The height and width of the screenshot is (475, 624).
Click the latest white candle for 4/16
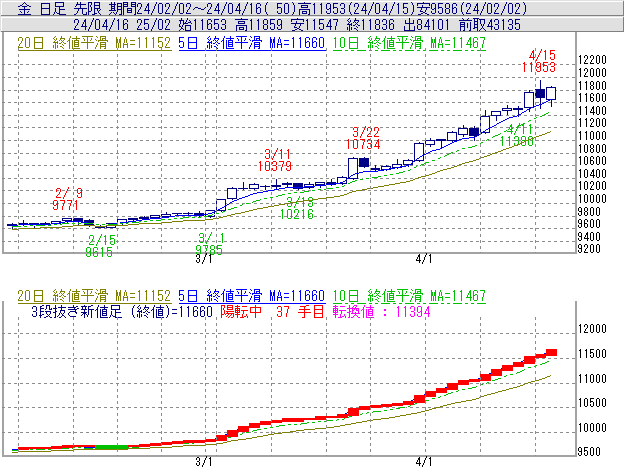click(x=551, y=93)
